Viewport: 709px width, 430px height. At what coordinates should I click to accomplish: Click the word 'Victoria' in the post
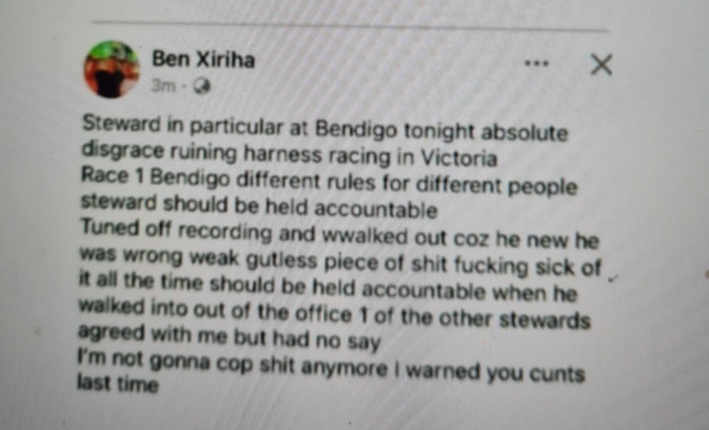coord(459,158)
